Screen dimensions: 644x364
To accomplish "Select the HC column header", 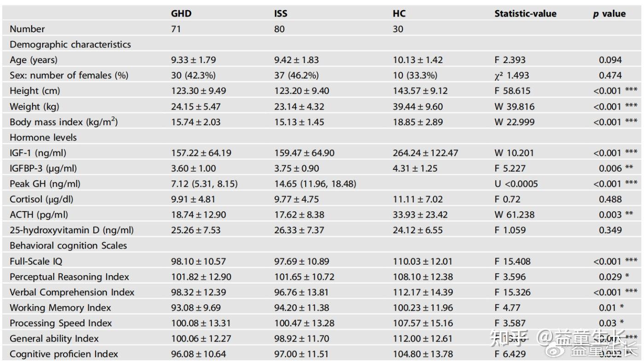I will point(399,13).
